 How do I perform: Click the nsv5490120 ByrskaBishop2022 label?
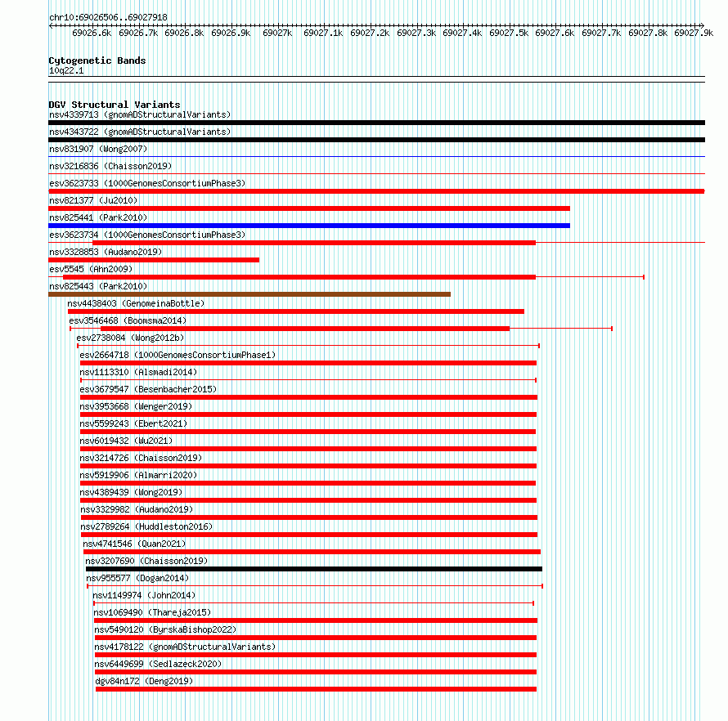click(x=165, y=629)
